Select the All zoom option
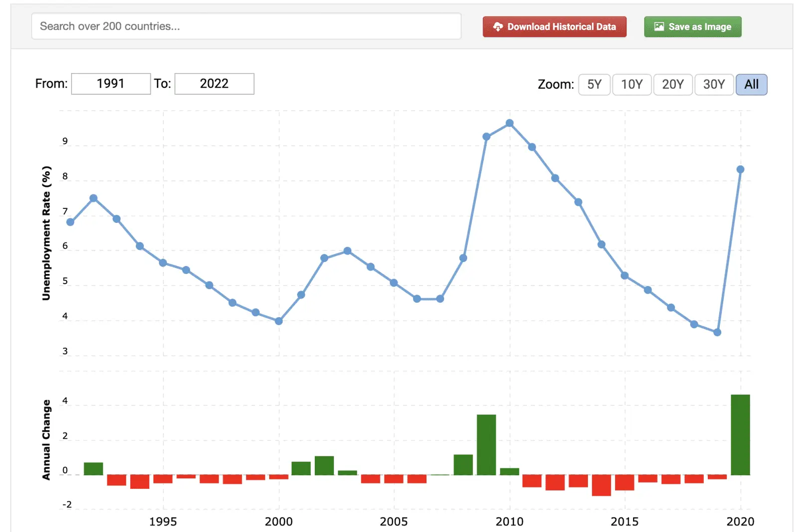This screenshot has height=532, width=802. [x=751, y=85]
